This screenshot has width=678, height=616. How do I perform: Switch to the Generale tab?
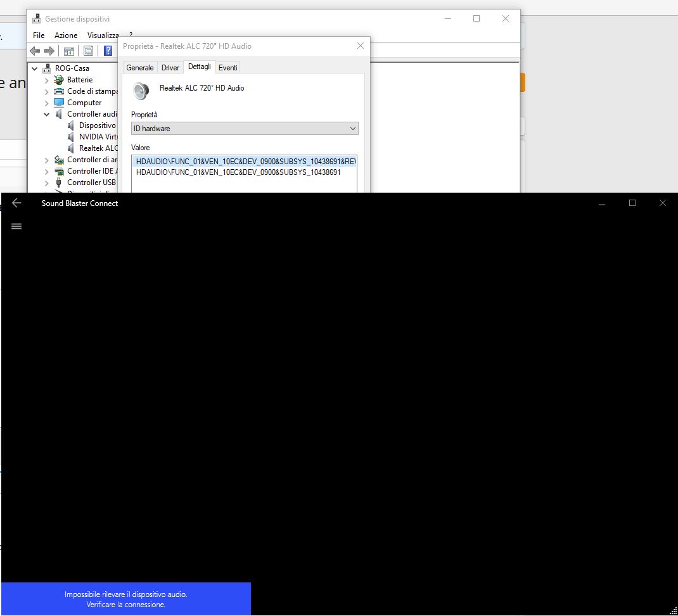pyautogui.click(x=139, y=67)
